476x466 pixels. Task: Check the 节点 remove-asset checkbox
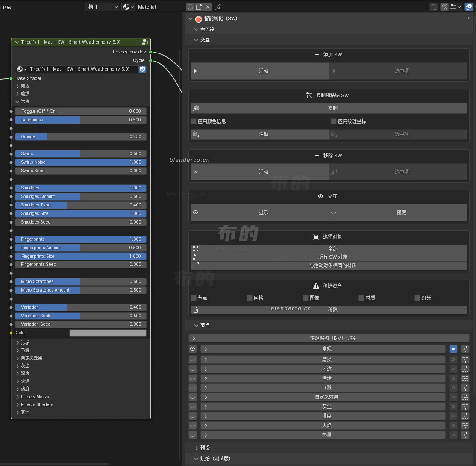pyautogui.click(x=194, y=298)
